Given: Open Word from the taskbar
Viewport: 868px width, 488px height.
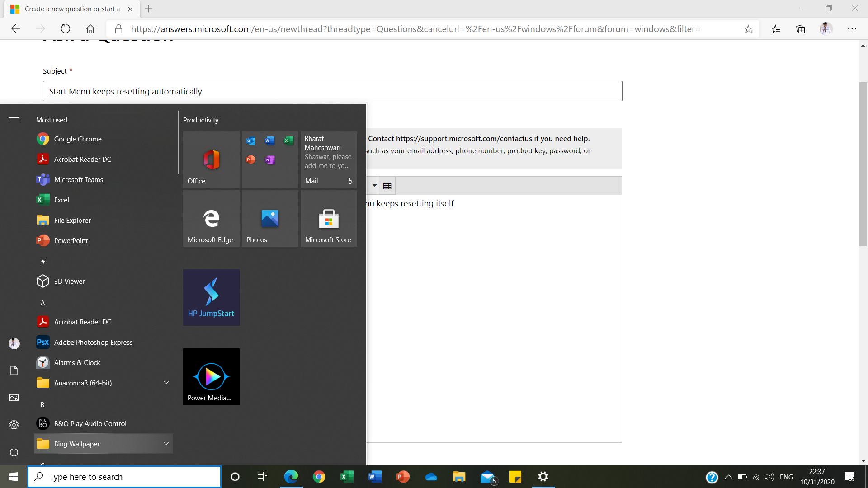Looking at the screenshot, I should pos(375,477).
